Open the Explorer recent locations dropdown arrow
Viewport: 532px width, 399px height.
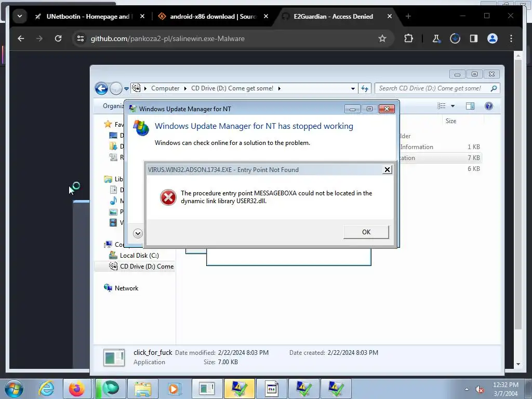click(x=126, y=88)
